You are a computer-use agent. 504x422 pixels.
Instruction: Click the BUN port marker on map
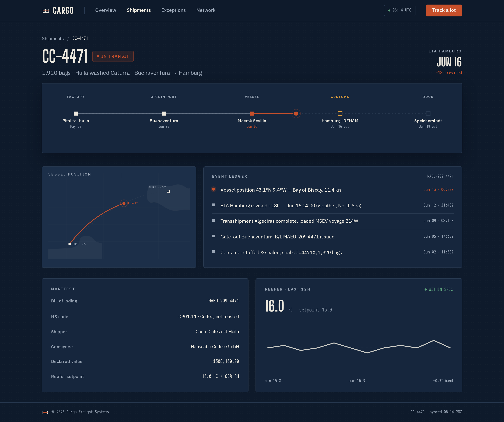pyautogui.click(x=70, y=244)
